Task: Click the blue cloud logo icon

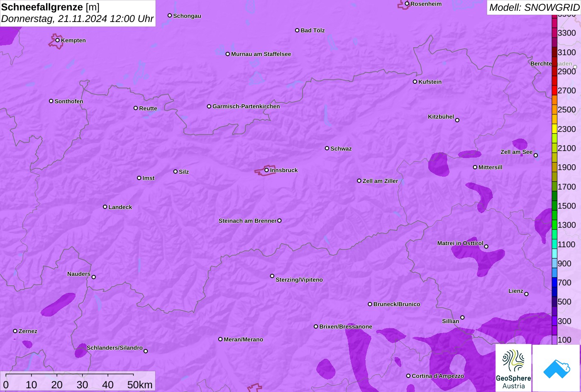Action: pos(556,368)
